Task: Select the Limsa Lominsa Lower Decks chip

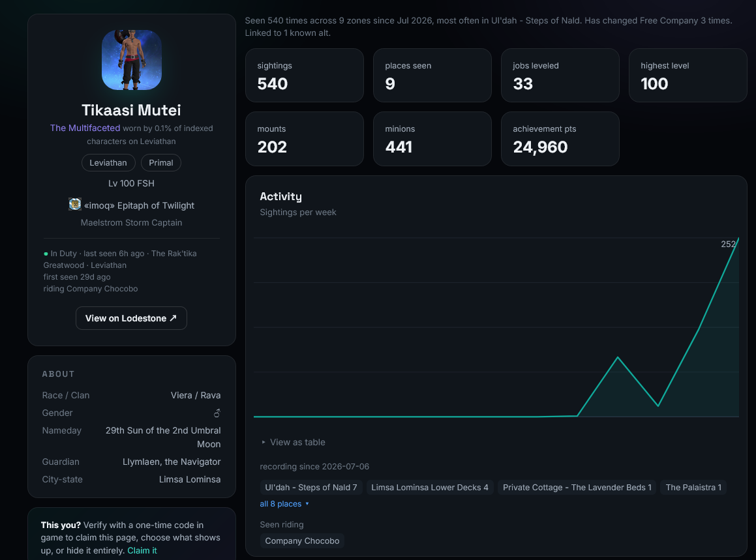Action: 430,487
